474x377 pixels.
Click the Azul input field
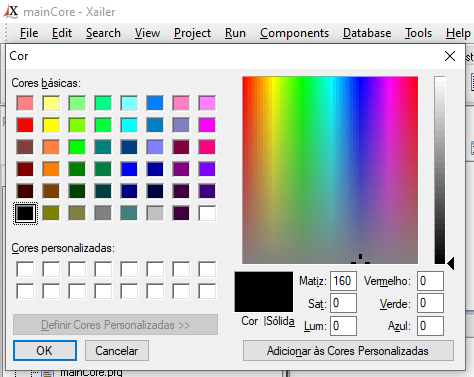(430, 326)
